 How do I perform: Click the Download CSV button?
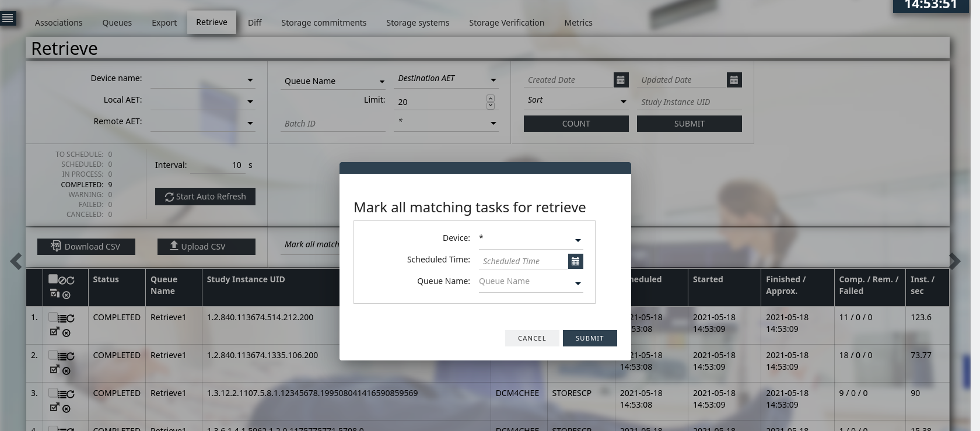pyautogui.click(x=86, y=247)
